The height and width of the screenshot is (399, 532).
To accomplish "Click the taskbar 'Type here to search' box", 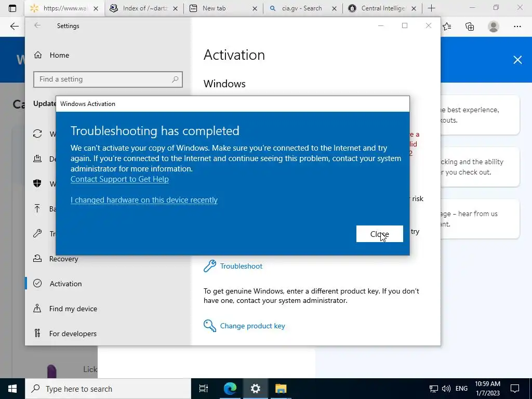I will (x=108, y=389).
